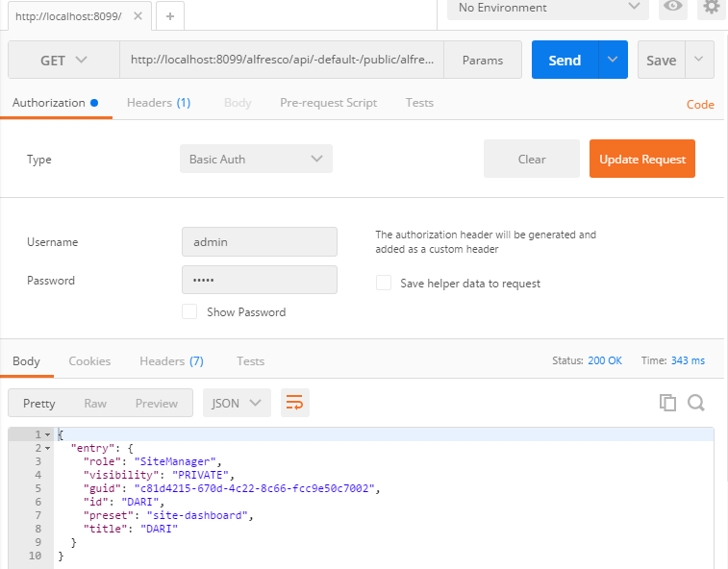Viewport: 728px width, 569px height.
Task: Open the Pre-request Script tab
Action: pos(328,103)
